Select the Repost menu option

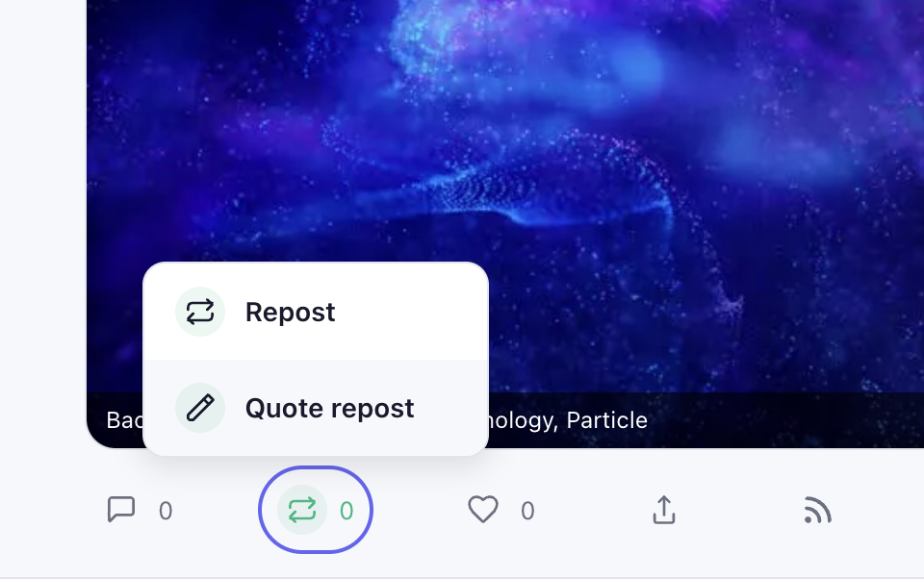(x=290, y=313)
